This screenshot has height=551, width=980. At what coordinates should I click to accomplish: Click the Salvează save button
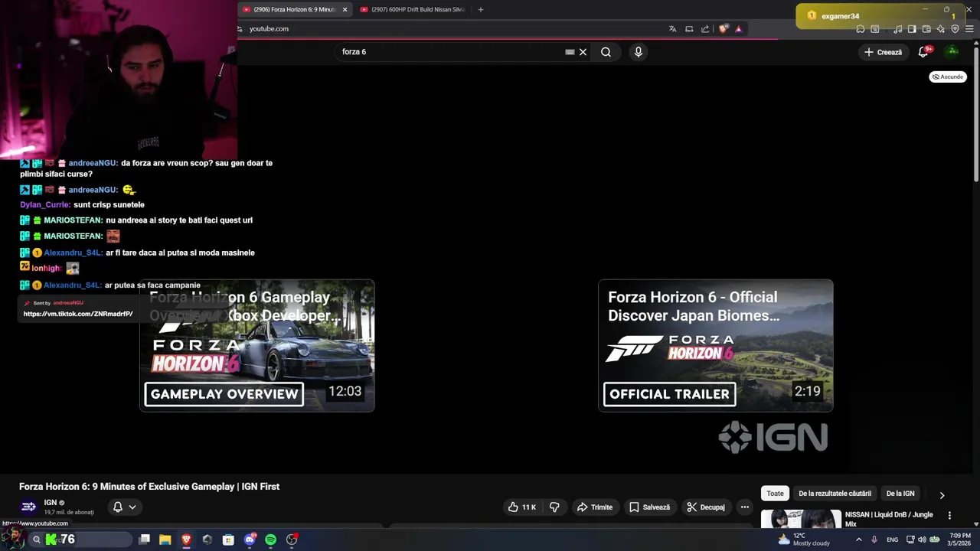[x=649, y=507]
